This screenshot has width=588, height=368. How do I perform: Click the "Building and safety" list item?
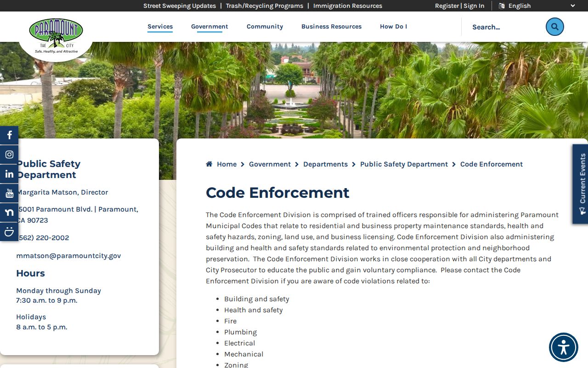(257, 299)
